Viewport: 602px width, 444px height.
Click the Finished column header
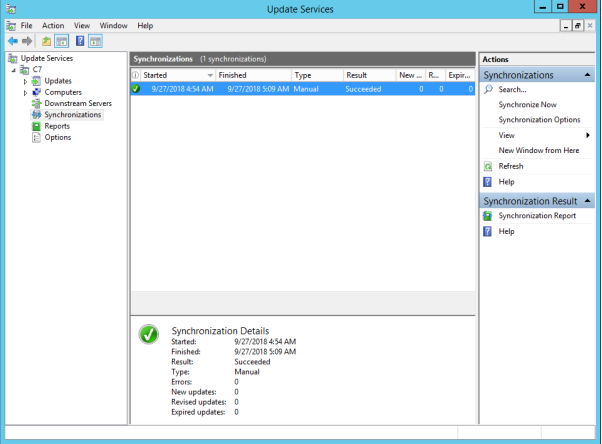click(x=253, y=75)
